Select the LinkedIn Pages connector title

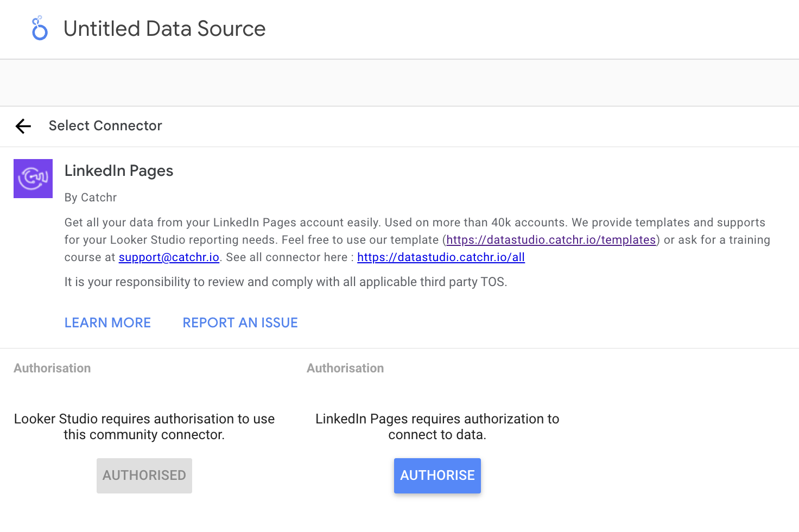pyautogui.click(x=118, y=170)
